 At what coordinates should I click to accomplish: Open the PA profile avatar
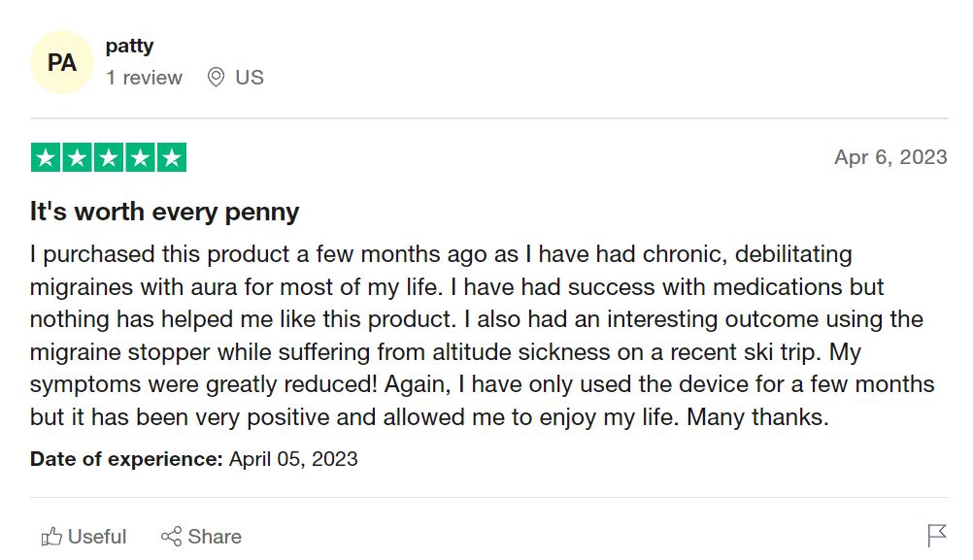tap(62, 63)
